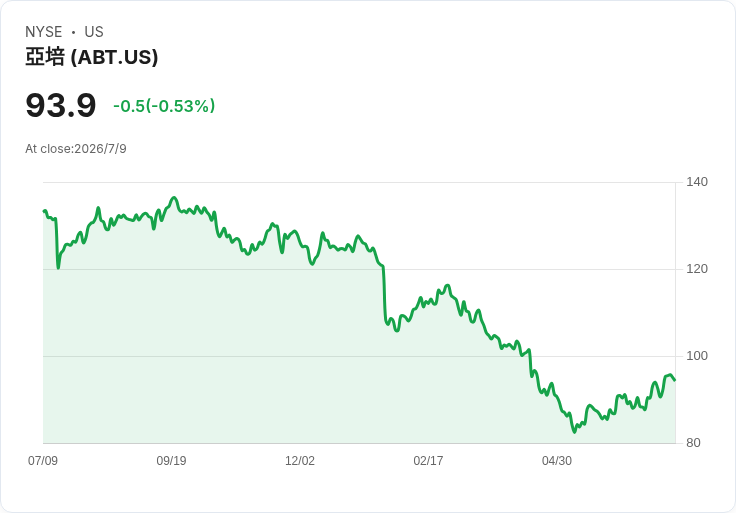This screenshot has width=736, height=513.
Task: Click the end point of the price line
Action: 675,380
